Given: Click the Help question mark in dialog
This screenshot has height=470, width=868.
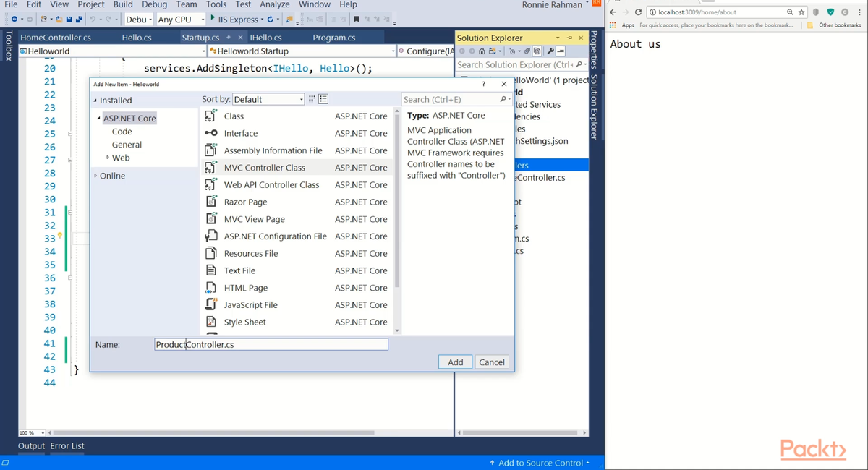Looking at the screenshot, I should tap(484, 85).
